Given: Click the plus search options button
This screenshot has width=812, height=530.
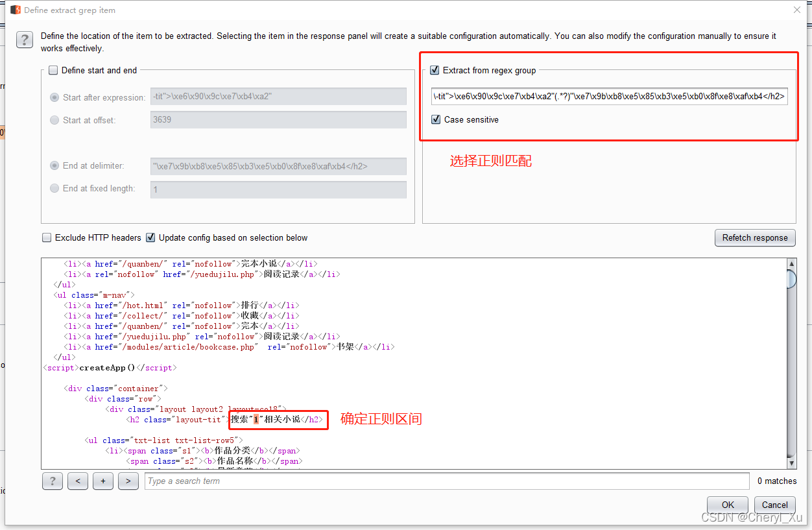Looking at the screenshot, I should coord(103,481).
